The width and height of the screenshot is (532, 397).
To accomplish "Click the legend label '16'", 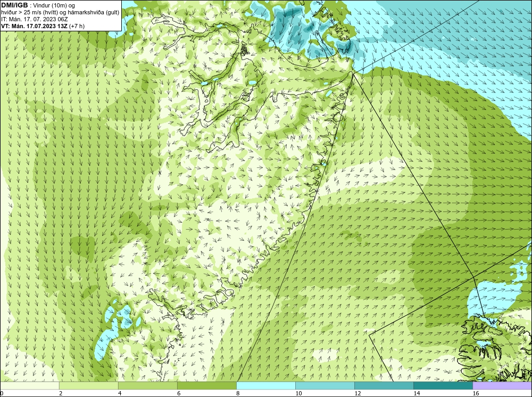I will [x=475, y=393].
